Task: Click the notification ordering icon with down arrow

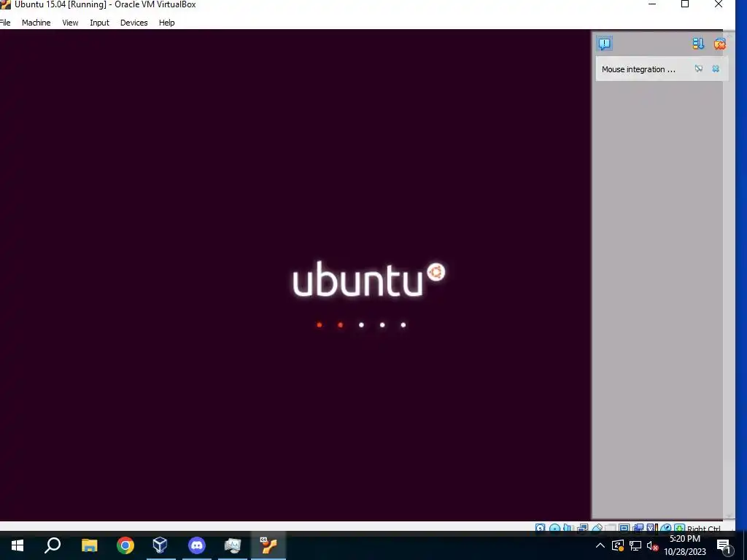Action: coord(698,44)
